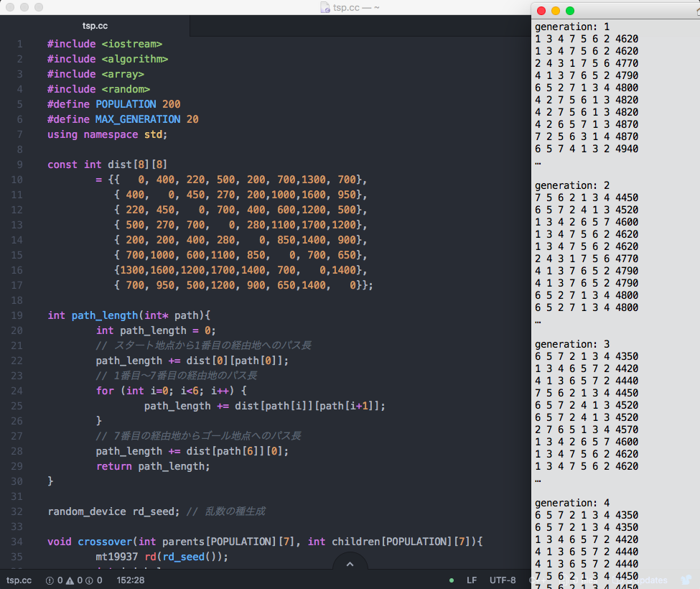Click matrix row starting '{1300,1600,1200' on line 16

point(241,270)
